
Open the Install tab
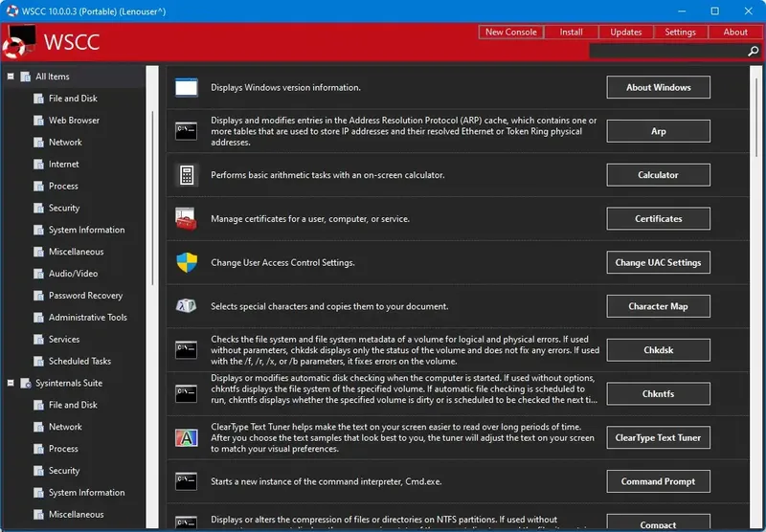pyautogui.click(x=571, y=32)
